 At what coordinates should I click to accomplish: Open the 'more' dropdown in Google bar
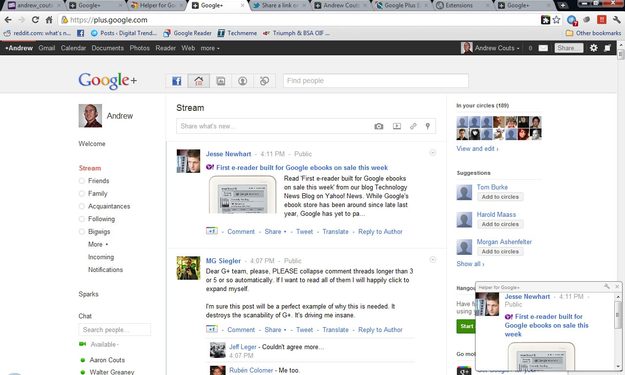point(210,48)
